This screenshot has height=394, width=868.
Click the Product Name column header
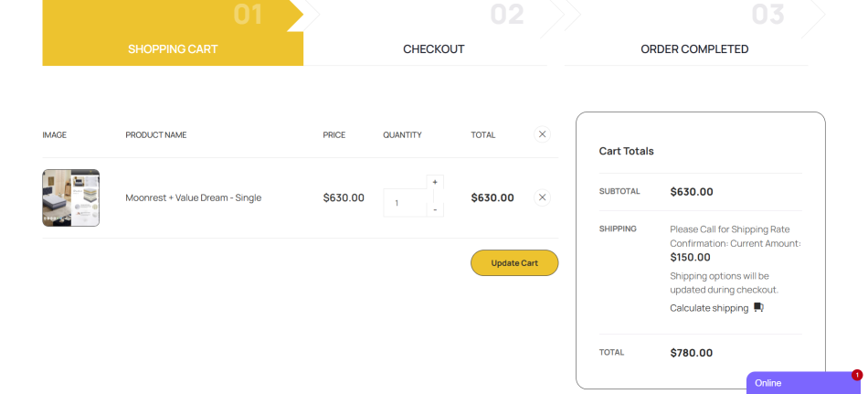click(x=156, y=135)
